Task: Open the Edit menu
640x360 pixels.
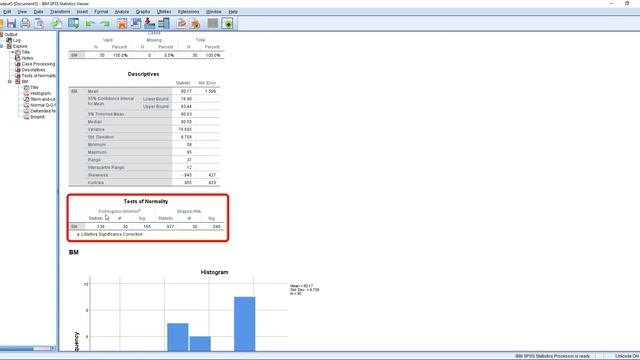Action: [7, 12]
